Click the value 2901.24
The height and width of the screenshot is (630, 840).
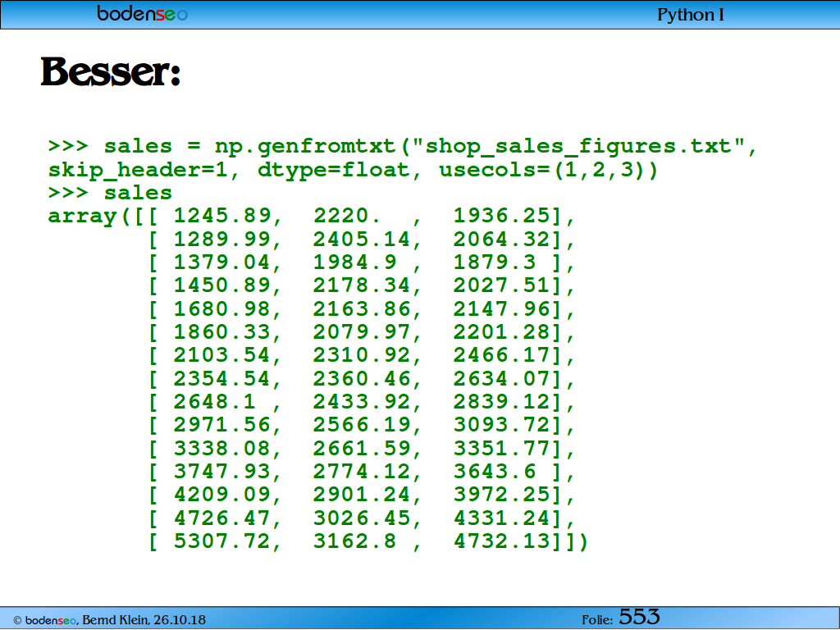362,494
